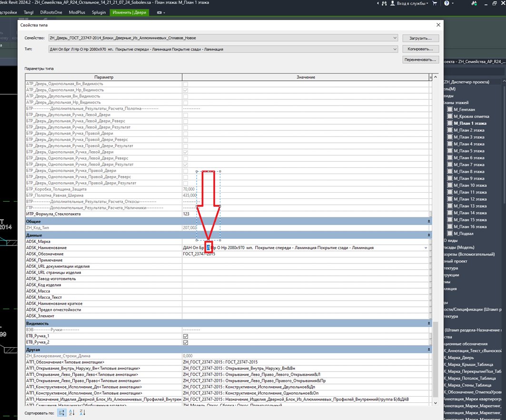Open the Splugin ribbon tab
The height and width of the screenshot is (420, 506).
pos(99,12)
